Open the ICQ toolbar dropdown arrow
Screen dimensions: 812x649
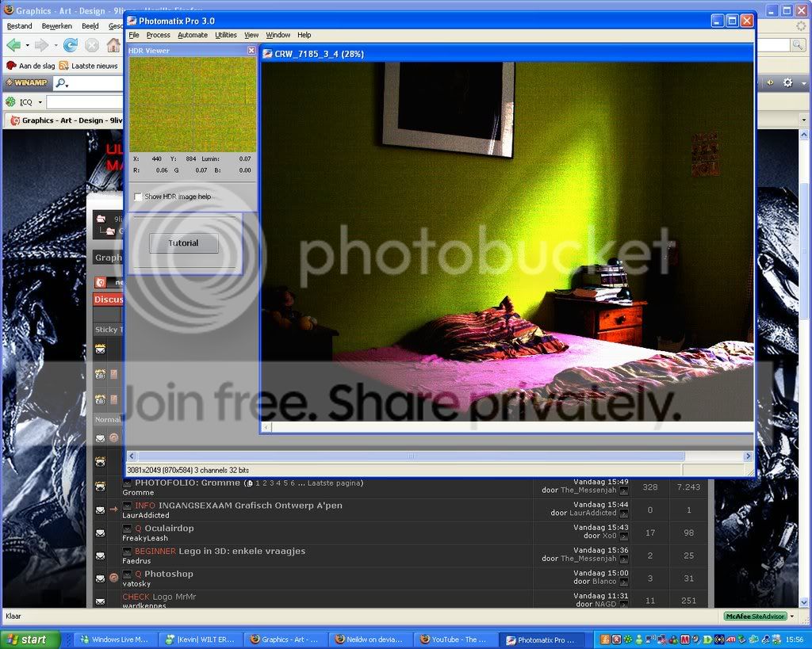(40, 102)
